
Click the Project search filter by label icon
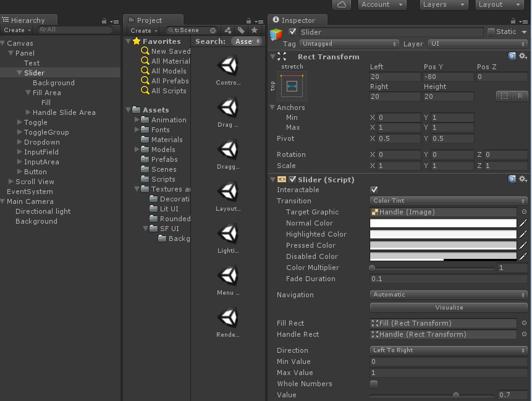click(x=241, y=30)
